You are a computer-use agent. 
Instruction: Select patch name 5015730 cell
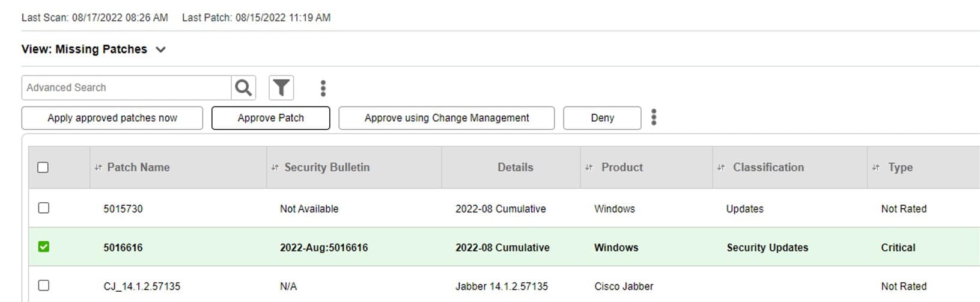point(123,209)
